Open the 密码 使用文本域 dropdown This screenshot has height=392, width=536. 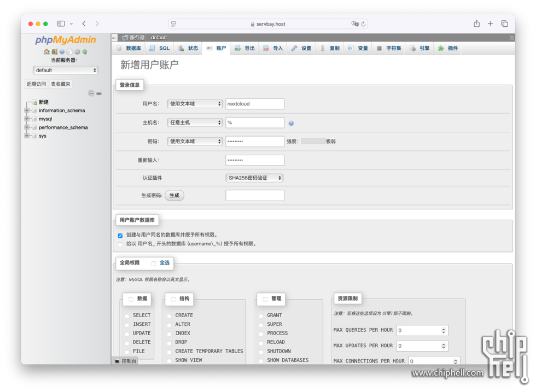[x=195, y=141]
